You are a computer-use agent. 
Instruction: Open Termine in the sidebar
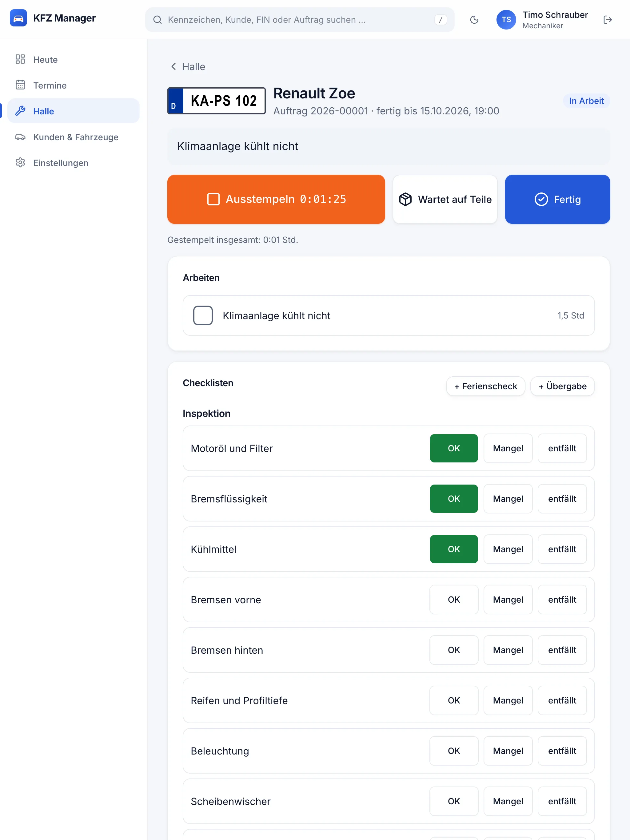[x=73, y=85]
